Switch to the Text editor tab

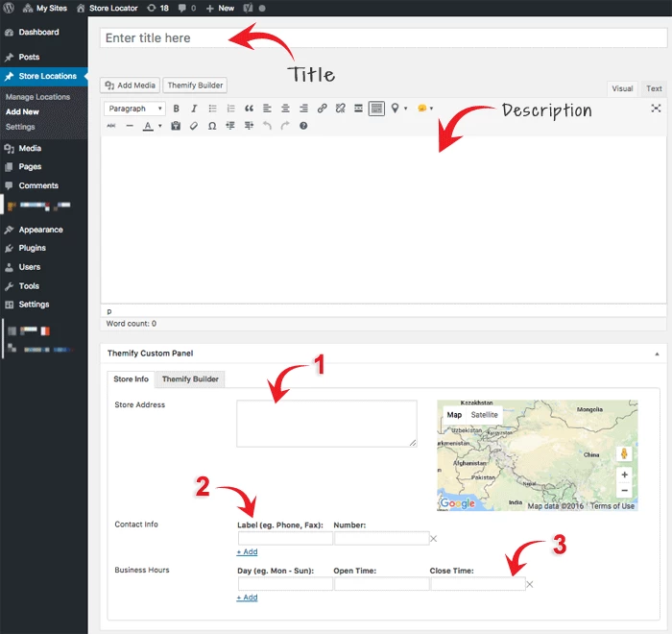click(x=654, y=88)
